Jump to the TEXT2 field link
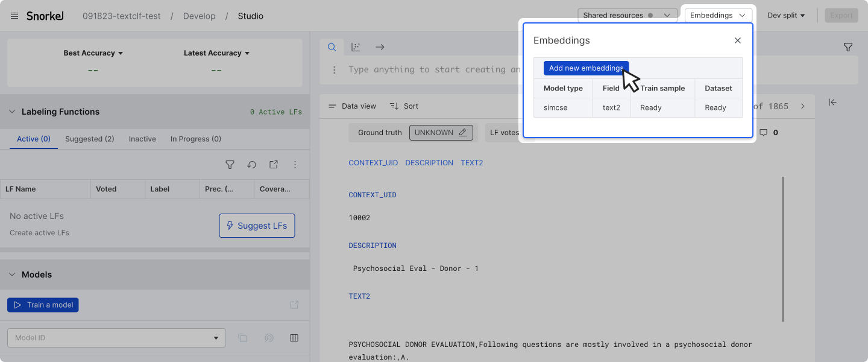The width and height of the screenshot is (868, 362). (472, 163)
